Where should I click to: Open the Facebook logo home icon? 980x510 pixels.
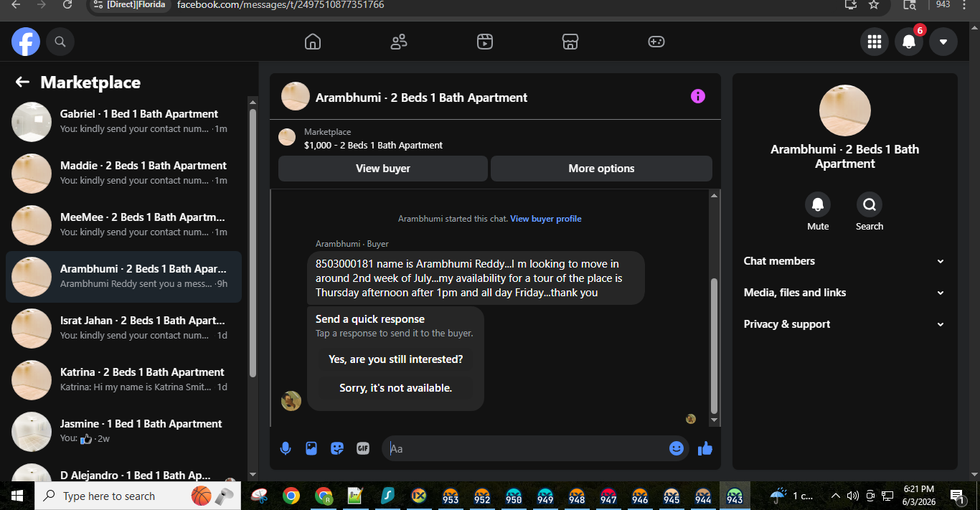point(26,42)
